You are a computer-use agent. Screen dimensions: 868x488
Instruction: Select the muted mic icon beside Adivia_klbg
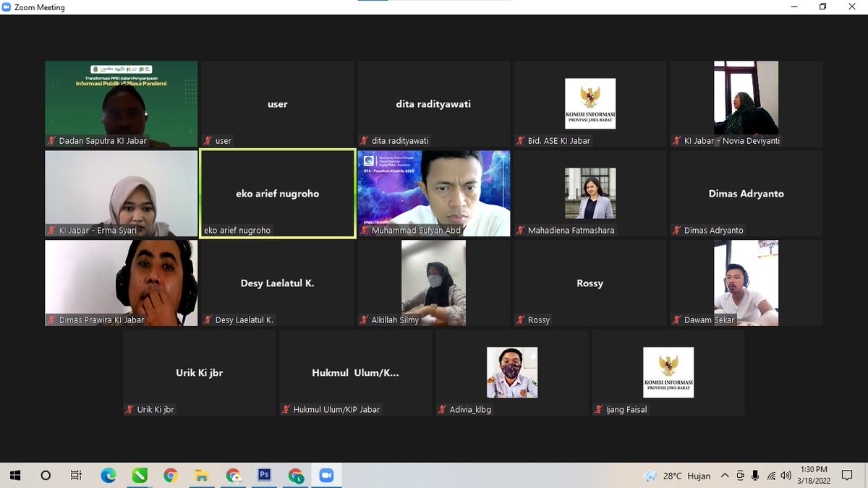click(x=443, y=410)
